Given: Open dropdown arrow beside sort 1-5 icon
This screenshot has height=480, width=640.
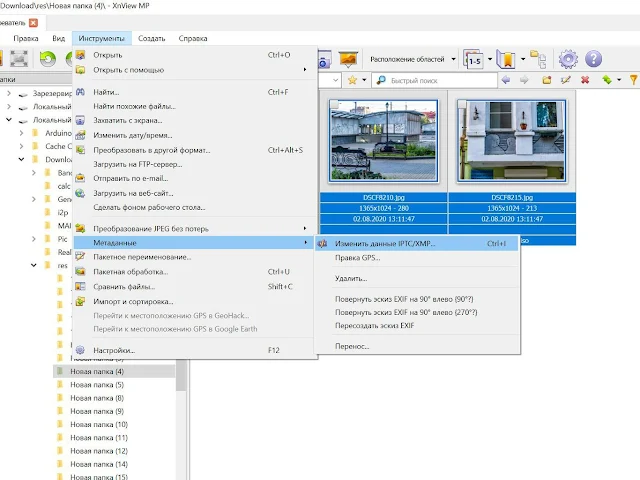Looking at the screenshot, I should 490,59.
